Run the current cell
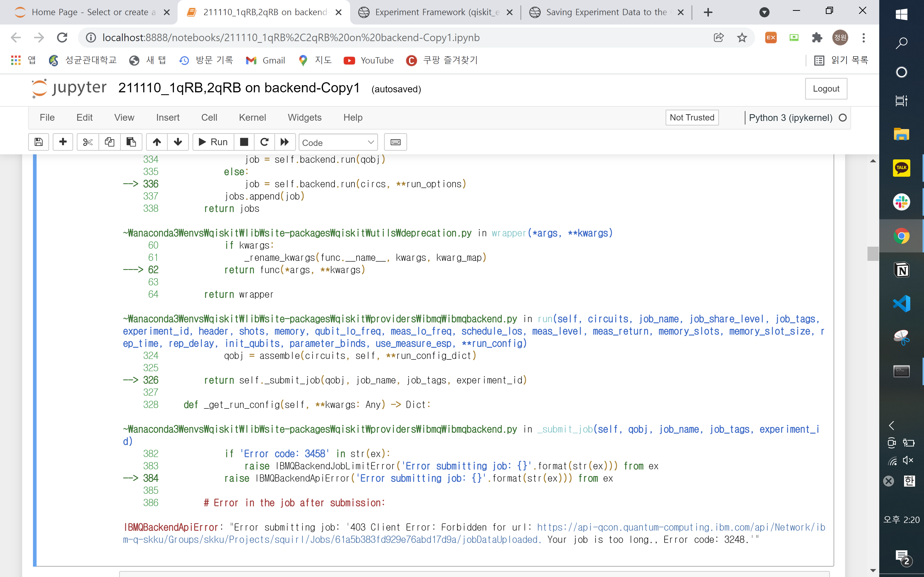 (213, 142)
